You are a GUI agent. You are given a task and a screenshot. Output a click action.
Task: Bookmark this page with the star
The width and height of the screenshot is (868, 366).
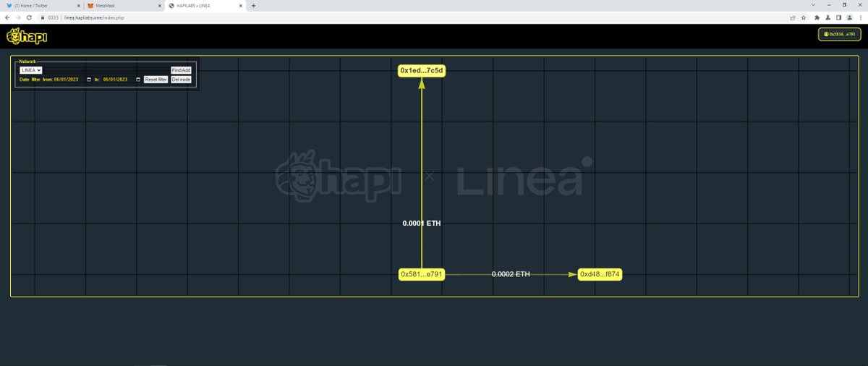(804, 17)
